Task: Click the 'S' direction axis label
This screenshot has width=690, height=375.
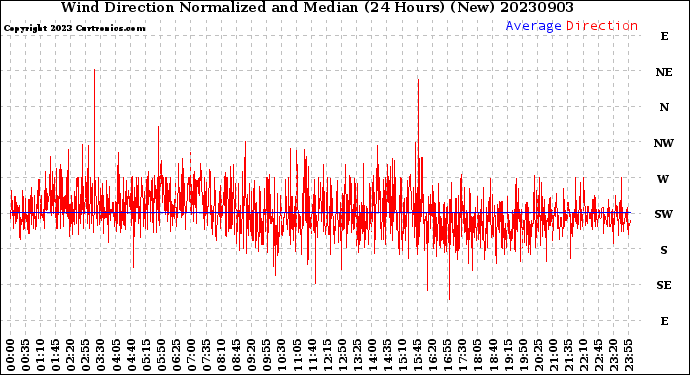Action: click(664, 250)
